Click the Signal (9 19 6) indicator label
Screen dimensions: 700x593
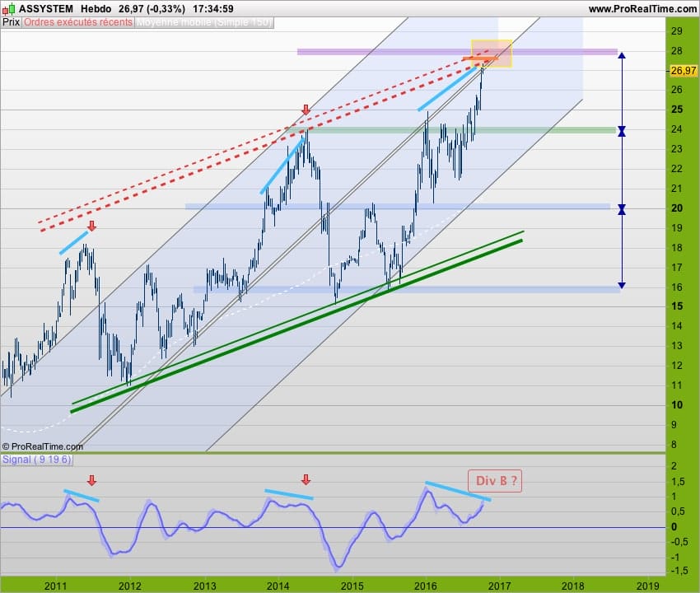(36, 460)
